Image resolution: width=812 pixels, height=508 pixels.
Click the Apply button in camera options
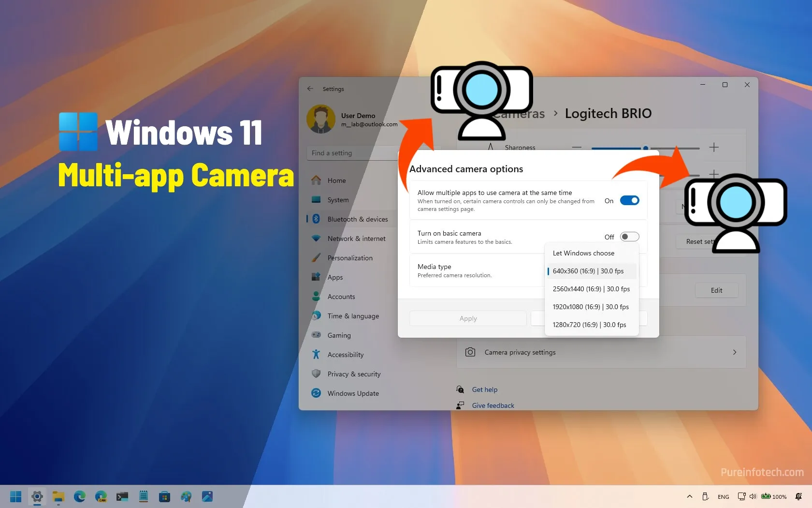click(468, 318)
